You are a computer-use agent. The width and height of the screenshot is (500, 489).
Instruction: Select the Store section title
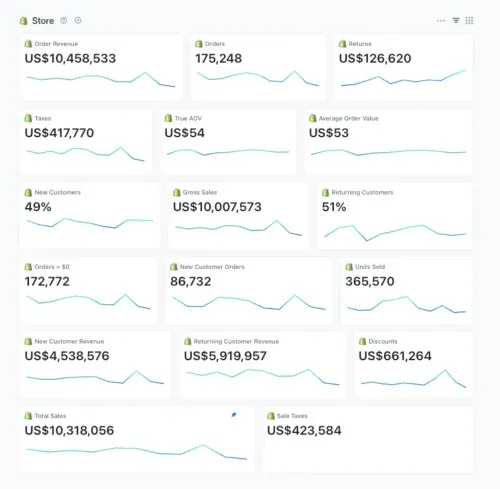pos(43,21)
